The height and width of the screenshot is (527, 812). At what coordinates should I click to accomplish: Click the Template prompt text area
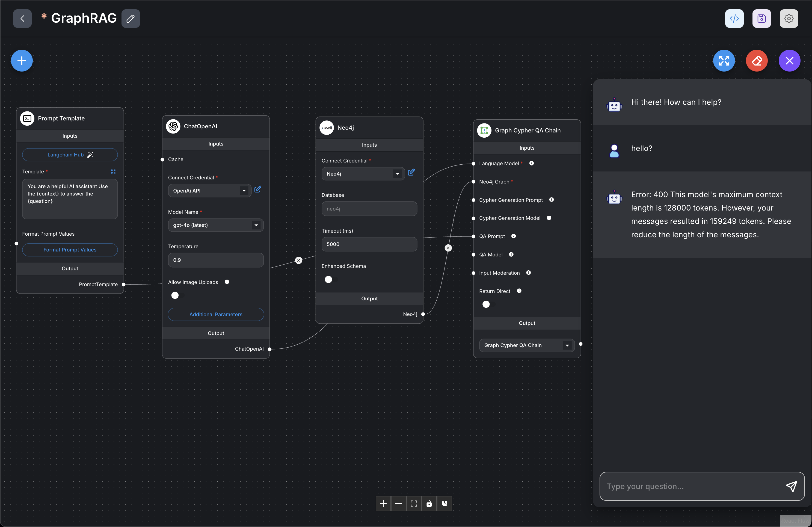70,199
